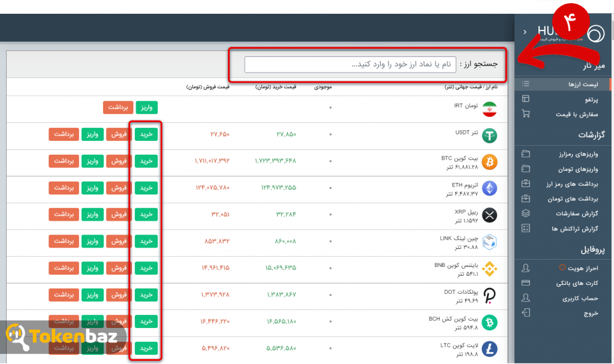614x364 pixels.
Task: Click the Litecoin LTC coin icon
Action: [489, 349]
